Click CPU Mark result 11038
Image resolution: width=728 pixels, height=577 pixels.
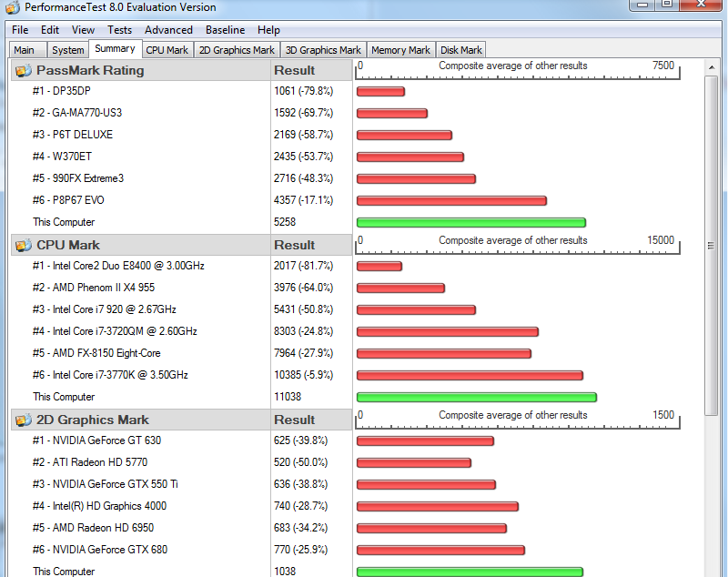coord(288,397)
